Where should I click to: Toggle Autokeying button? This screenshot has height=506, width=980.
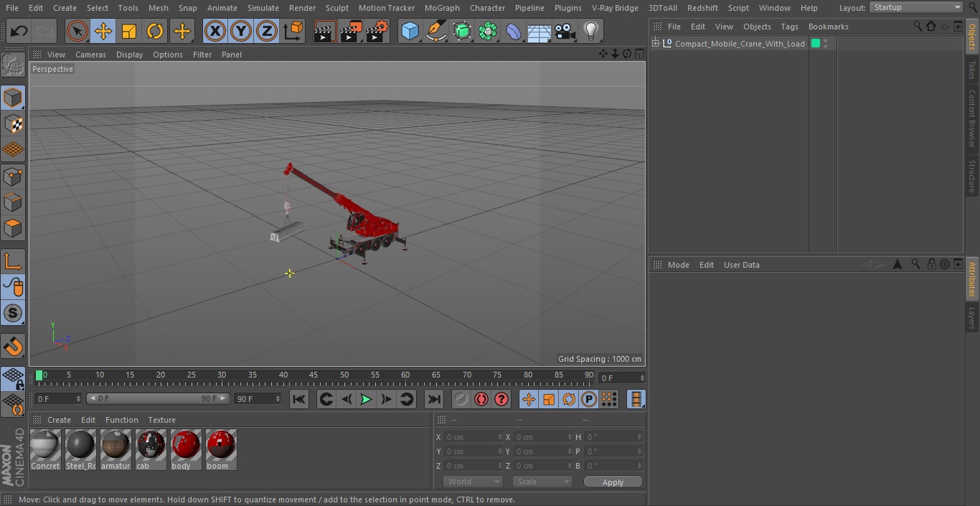click(x=481, y=399)
